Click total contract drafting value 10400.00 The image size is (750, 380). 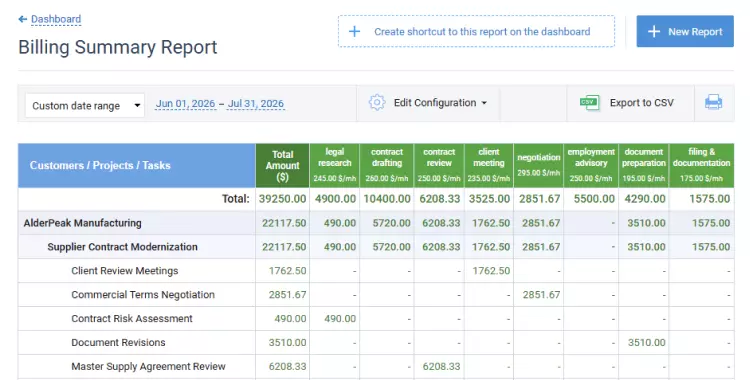[387, 199]
